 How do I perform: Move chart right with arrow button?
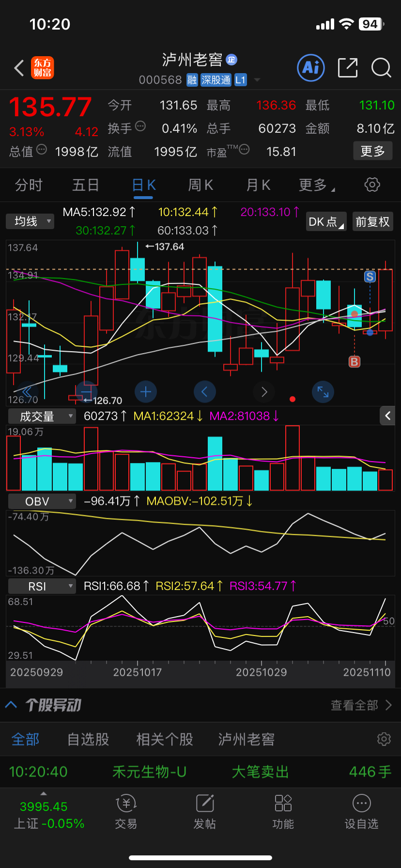pos(264,391)
